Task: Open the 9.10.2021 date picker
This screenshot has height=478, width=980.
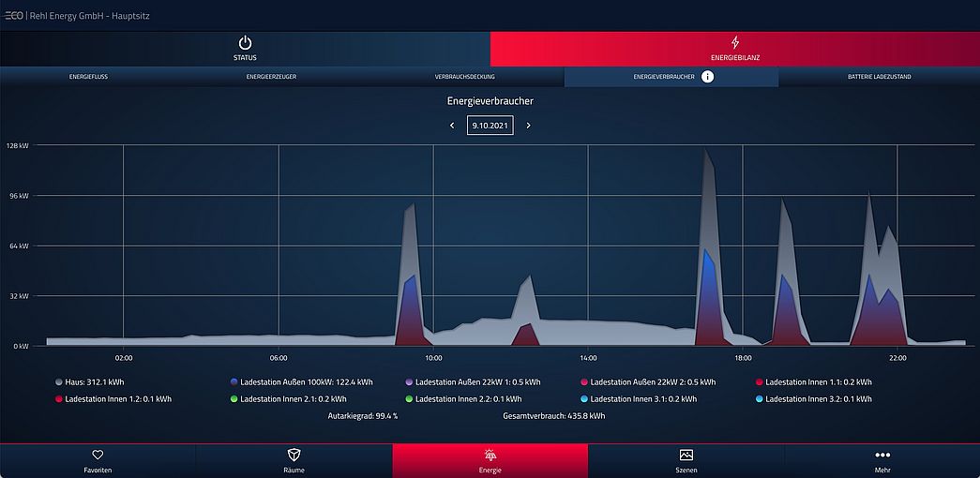Action: [490, 126]
